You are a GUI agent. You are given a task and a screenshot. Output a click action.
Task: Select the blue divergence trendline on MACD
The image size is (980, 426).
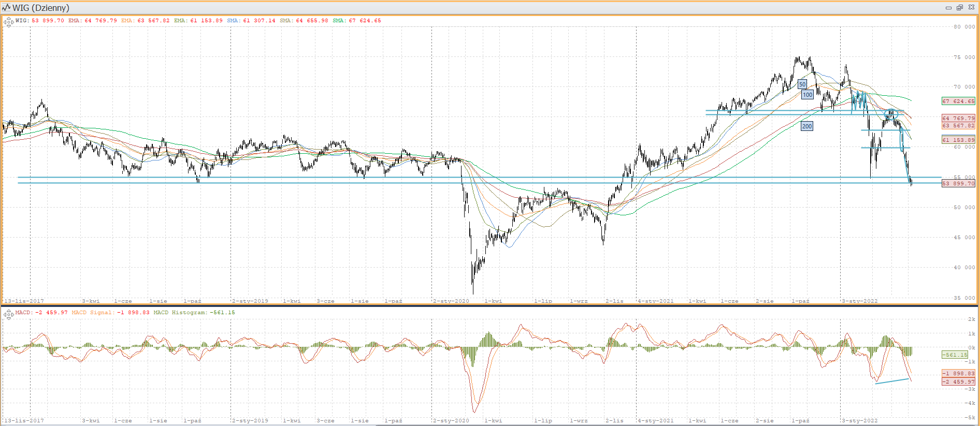(x=892, y=381)
